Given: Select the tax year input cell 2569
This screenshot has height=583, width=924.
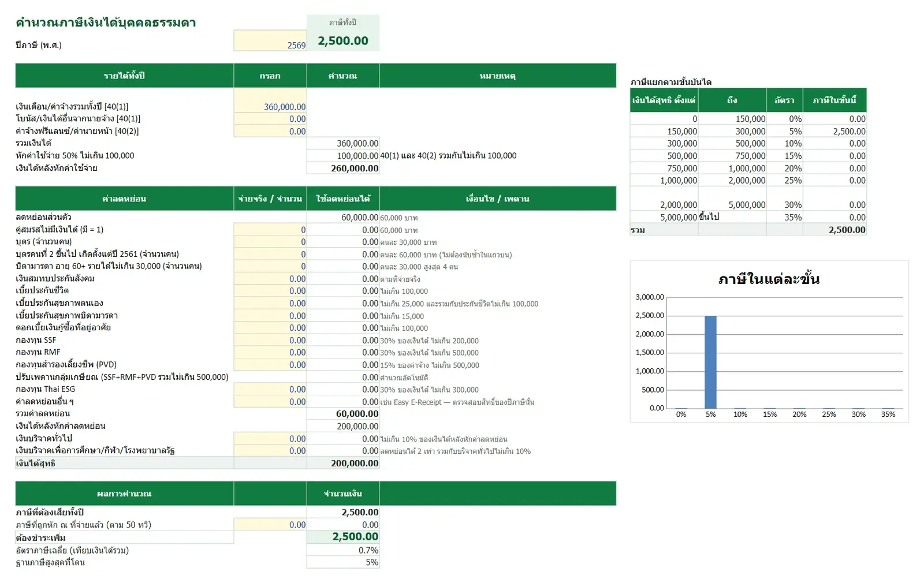Looking at the screenshot, I should pyautogui.click(x=270, y=40).
